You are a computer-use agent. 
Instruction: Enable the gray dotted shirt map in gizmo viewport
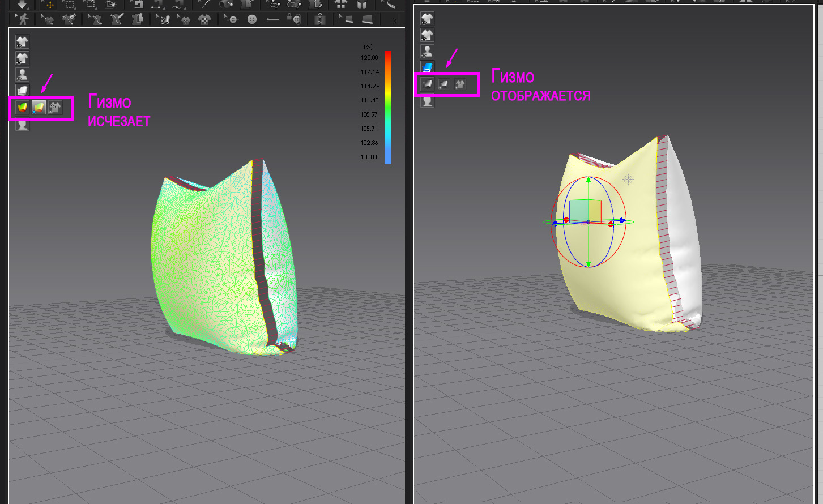[460, 84]
